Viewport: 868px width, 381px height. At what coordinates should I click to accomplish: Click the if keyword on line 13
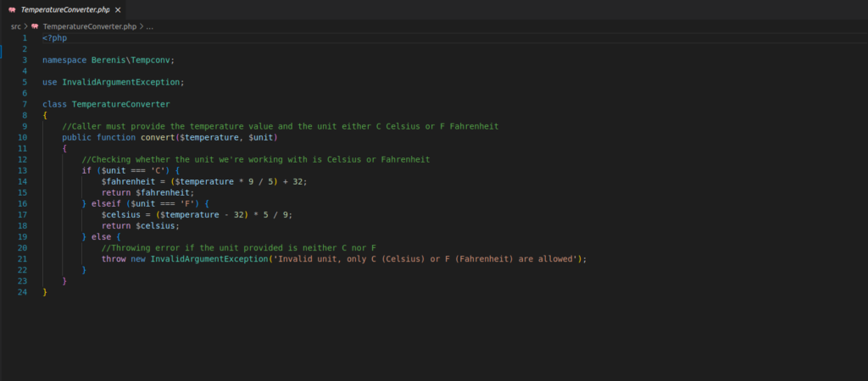click(86, 171)
